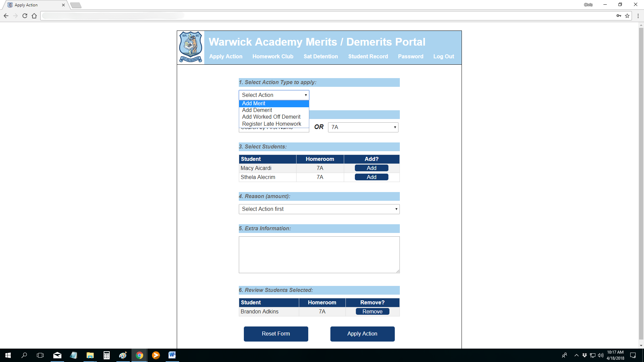Click the browser Forward arrow
644x362 pixels.
tap(15, 16)
